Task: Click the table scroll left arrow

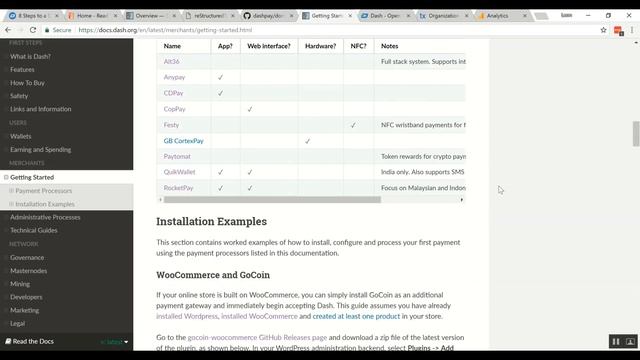Action: 160,200
